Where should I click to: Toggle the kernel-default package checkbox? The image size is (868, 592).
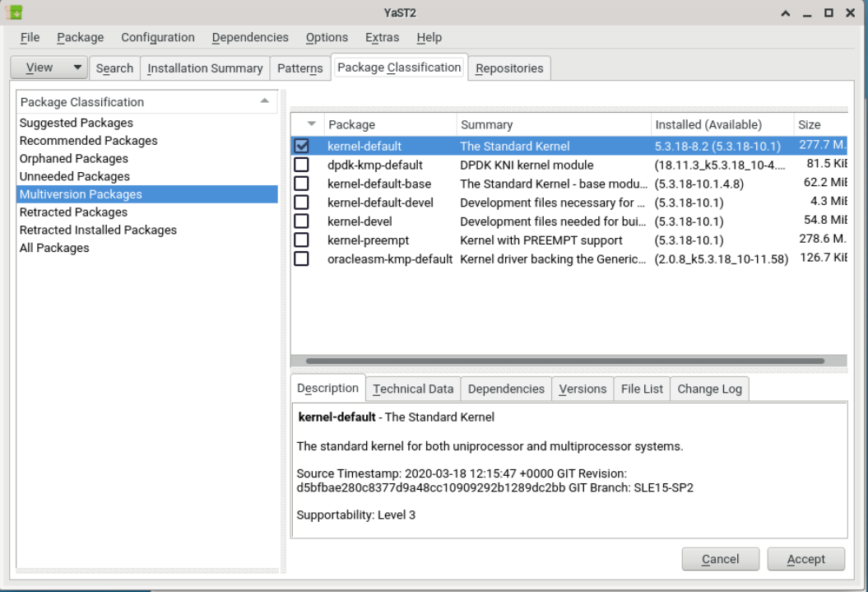pos(301,147)
